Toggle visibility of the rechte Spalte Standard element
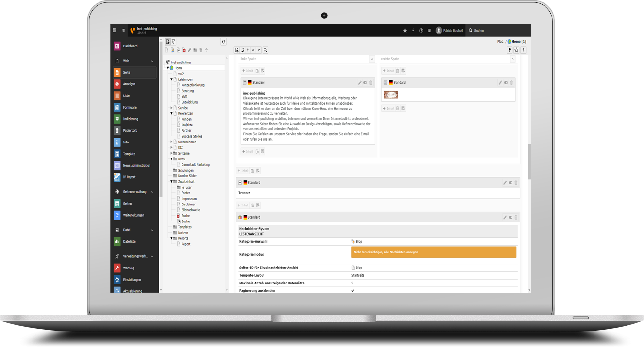 click(506, 83)
